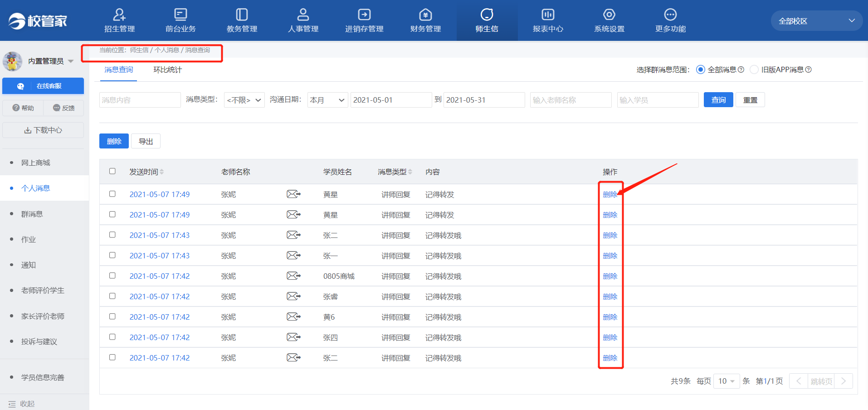Open the 消息类型 <不限> dropdown
868x410 pixels.
coord(244,100)
